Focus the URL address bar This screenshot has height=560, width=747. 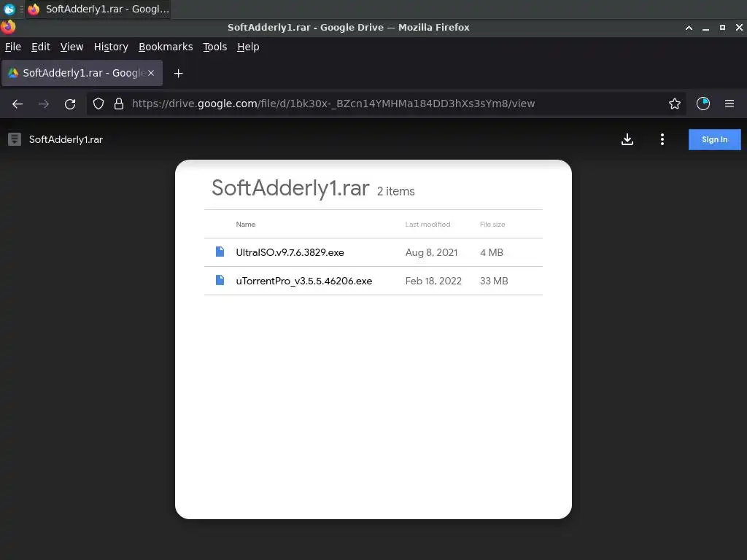coord(386,104)
